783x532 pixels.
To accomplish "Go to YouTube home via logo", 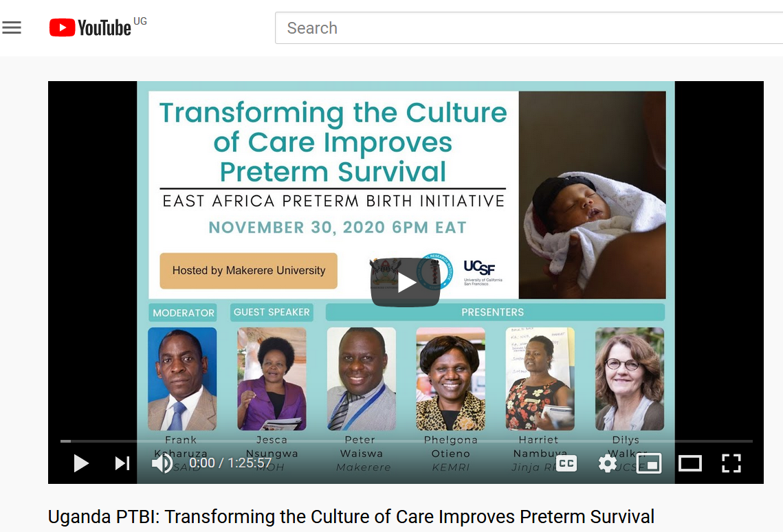I will point(98,27).
